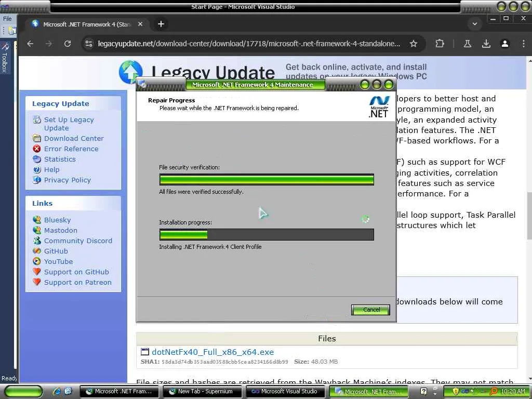Click the Support on Patreon heart icon
532x399 pixels.
click(x=37, y=282)
